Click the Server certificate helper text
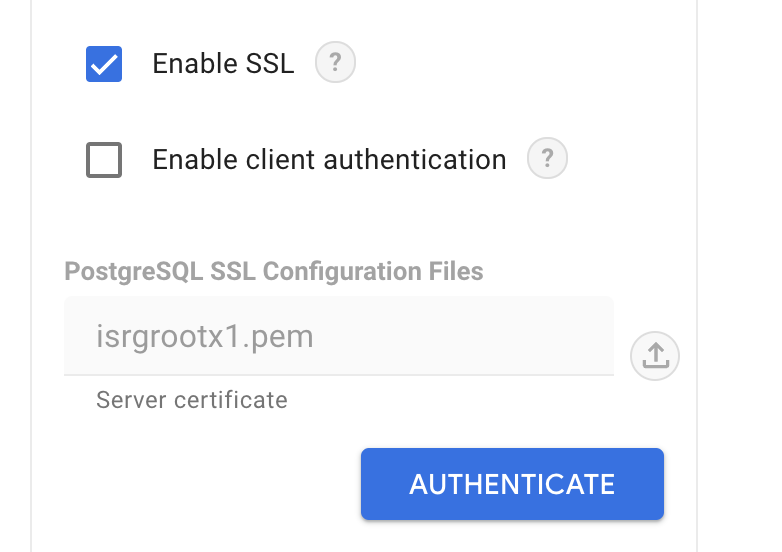This screenshot has width=782, height=552. pos(192,400)
